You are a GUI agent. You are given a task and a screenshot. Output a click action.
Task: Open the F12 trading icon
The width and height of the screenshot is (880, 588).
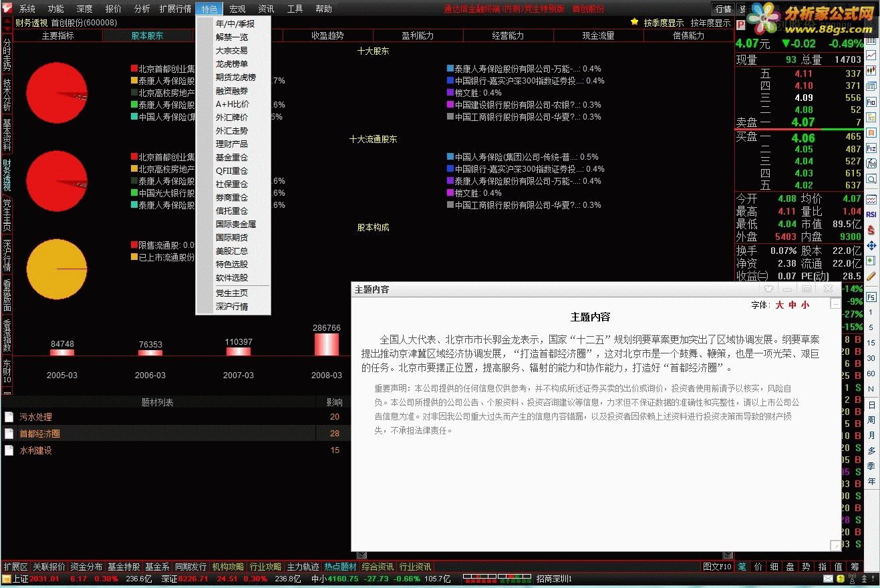(x=871, y=148)
